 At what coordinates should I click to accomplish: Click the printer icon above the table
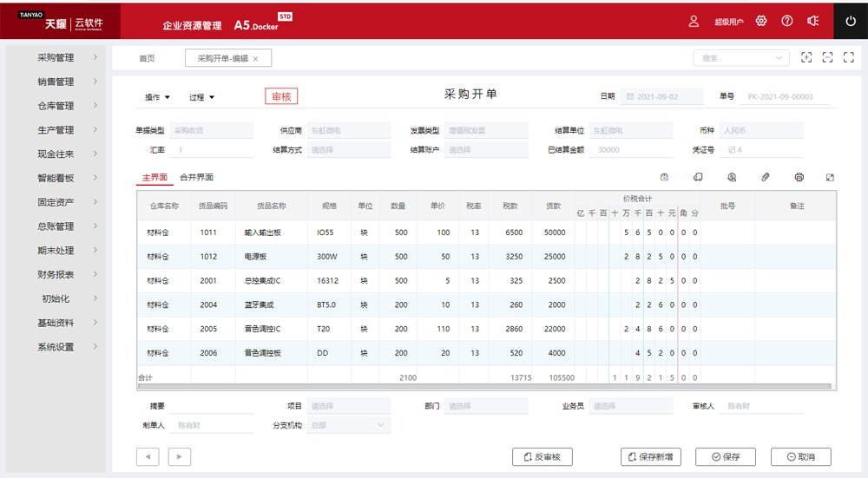[799, 177]
